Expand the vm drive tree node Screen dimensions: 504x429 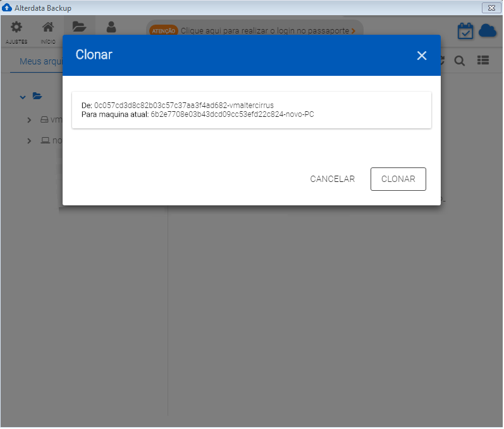pos(29,120)
